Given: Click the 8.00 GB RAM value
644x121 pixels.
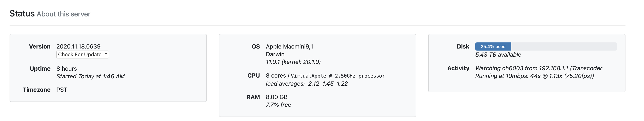Looking at the screenshot, I should [x=276, y=97].
